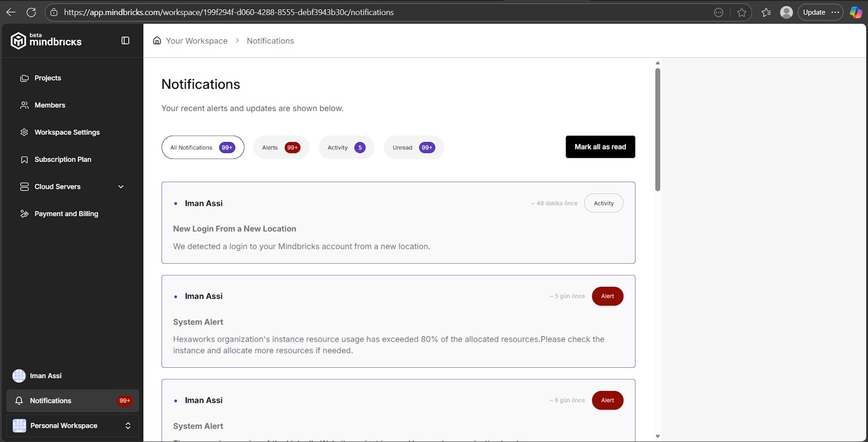Open the Members page
Screen dimensions: 868x442
coord(49,105)
